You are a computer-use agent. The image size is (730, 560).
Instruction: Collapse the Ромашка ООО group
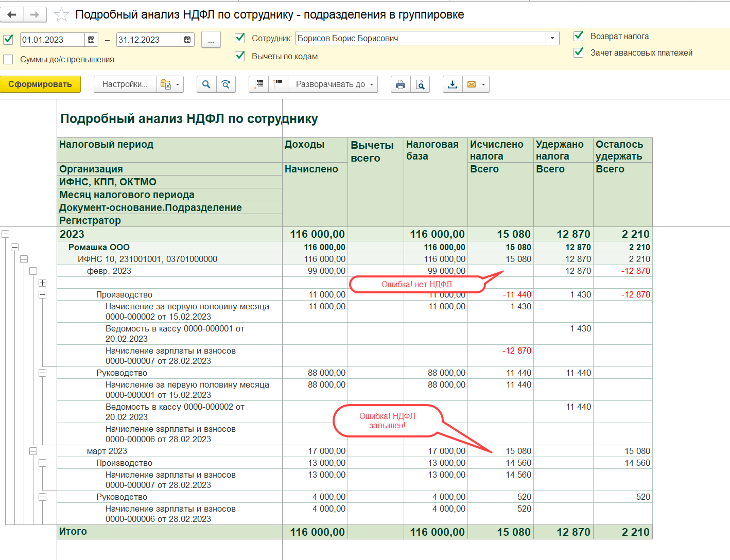15,248
